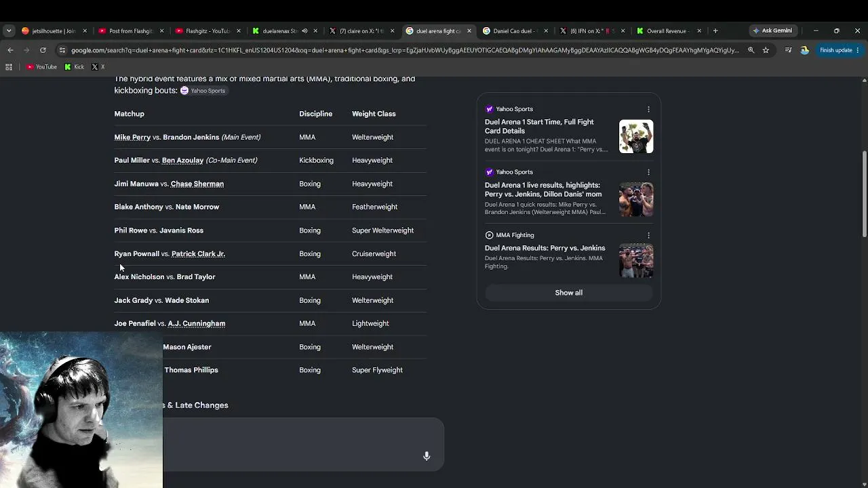Open the X bookmark
The height and width of the screenshot is (488, 868).
tap(98, 67)
